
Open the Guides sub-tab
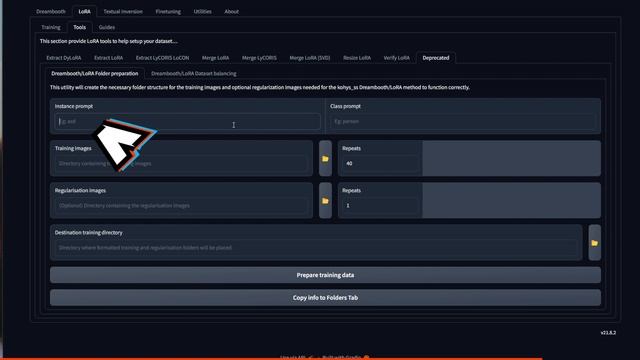coord(107,27)
